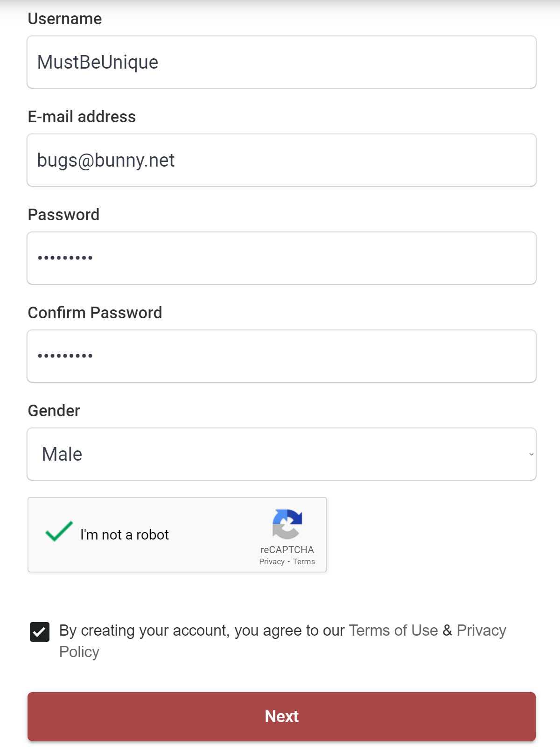This screenshot has height=750, width=560.
Task: Click the Username label text
Action: (65, 19)
